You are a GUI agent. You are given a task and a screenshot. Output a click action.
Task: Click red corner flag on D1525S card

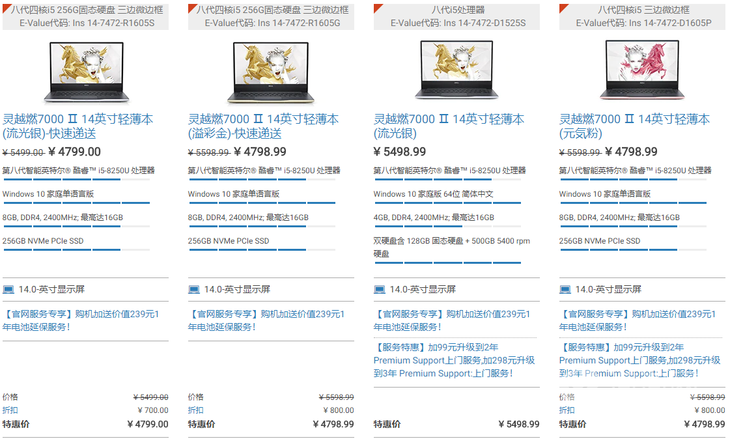coord(377,7)
